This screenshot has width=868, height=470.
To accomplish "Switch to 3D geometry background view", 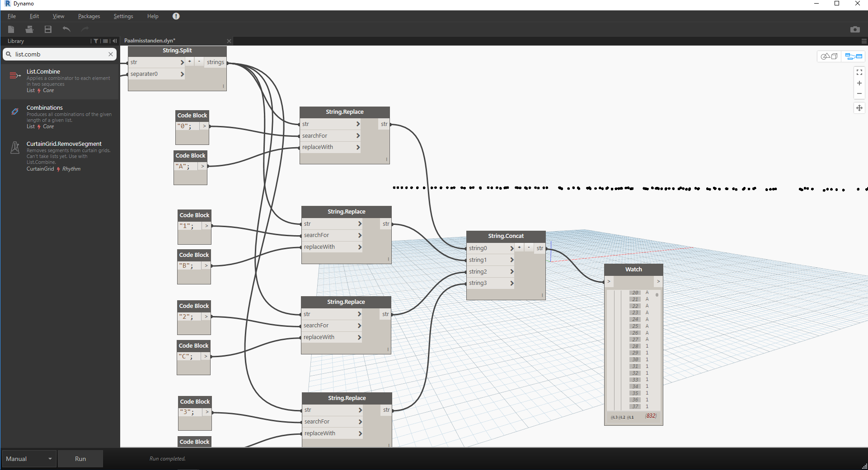I will [x=829, y=56].
